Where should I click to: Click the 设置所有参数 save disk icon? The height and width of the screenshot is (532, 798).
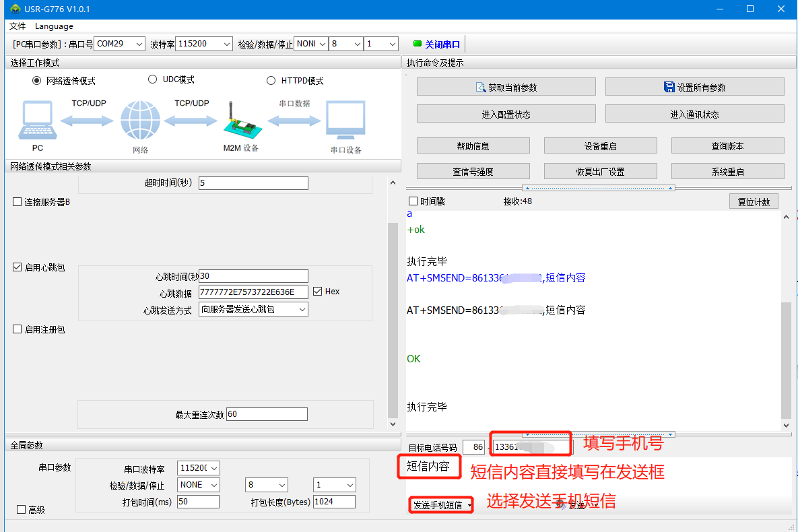pos(669,88)
